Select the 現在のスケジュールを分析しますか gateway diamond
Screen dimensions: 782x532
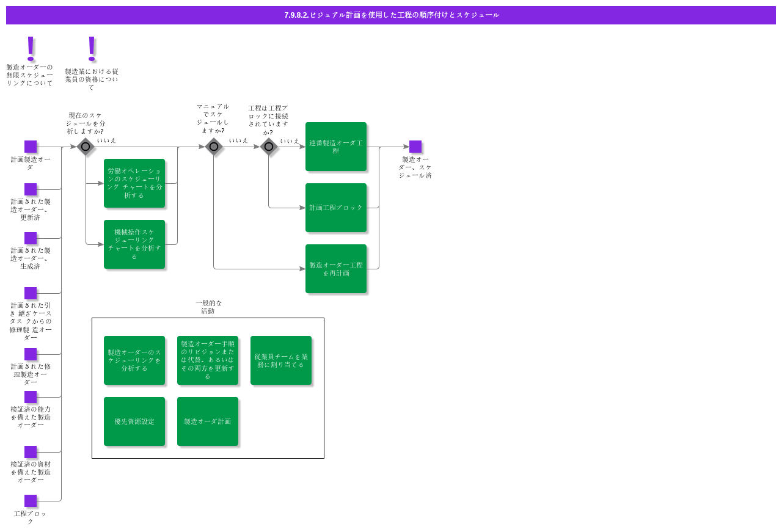[86, 147]
